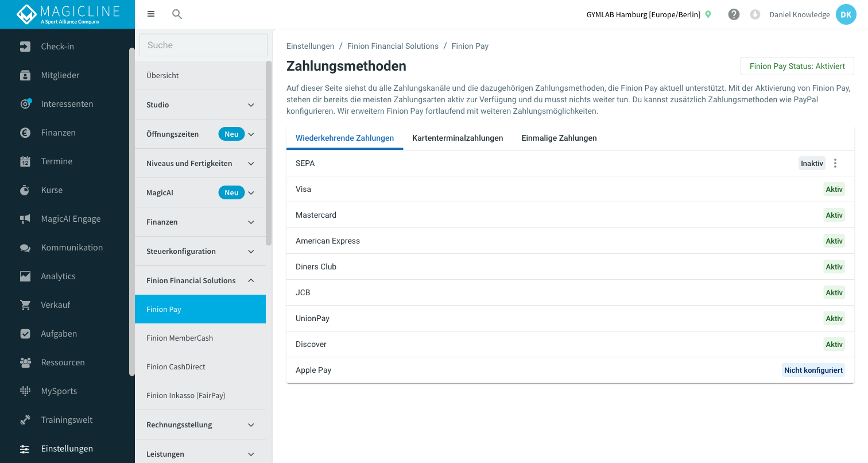Screen dimensions: 868x463
Task: Click the Trainingswelt dumbbell icon
Action: pyautogui.click(x=25, y=420)
